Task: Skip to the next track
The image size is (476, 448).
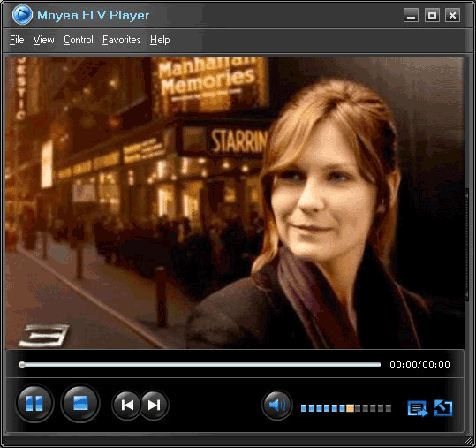Action: tap(155, 406)
